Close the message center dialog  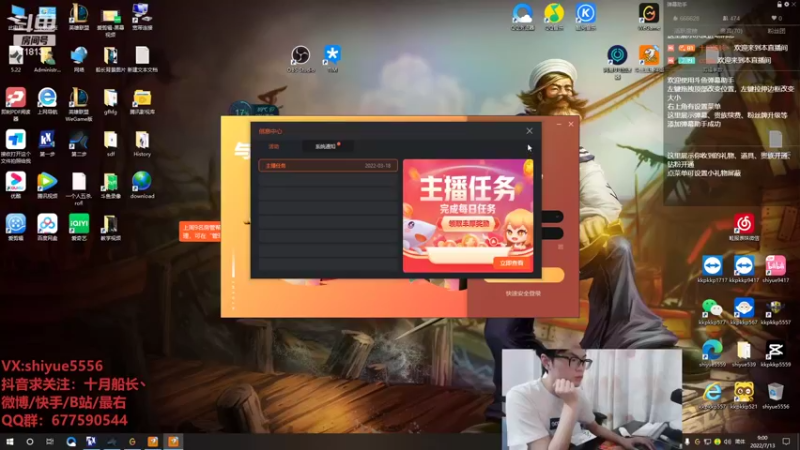pos(529,131)
